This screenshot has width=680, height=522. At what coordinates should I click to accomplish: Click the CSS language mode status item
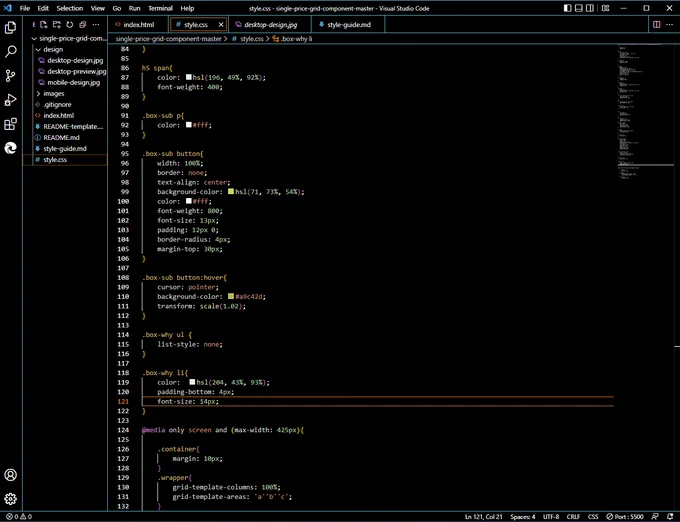point(593,517)
